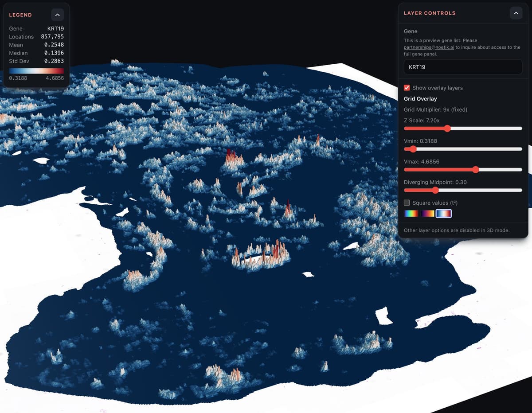Screen dimensions: 532x413
Task: Click the LAYER CONTROLS panel heading
Action: (430, 13)
